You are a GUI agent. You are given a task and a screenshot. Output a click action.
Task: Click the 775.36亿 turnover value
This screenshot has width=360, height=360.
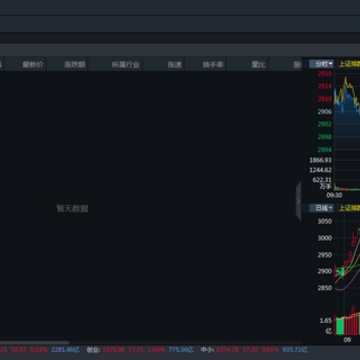[x=181, y=350]
